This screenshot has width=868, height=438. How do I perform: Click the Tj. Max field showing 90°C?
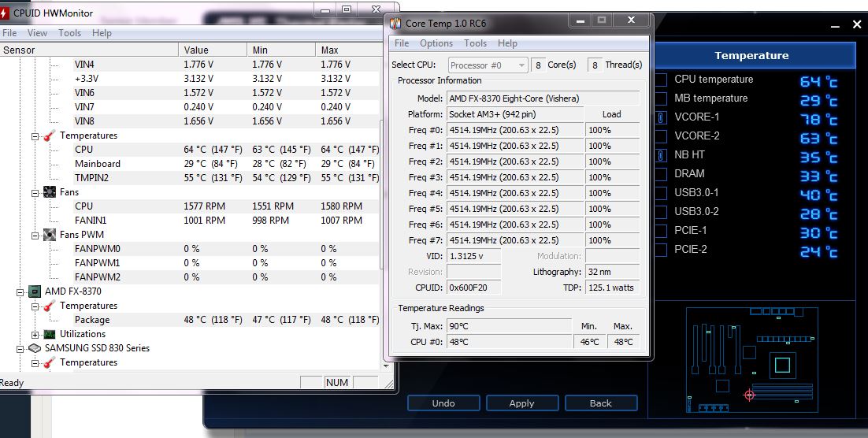[x=510, y=326]
